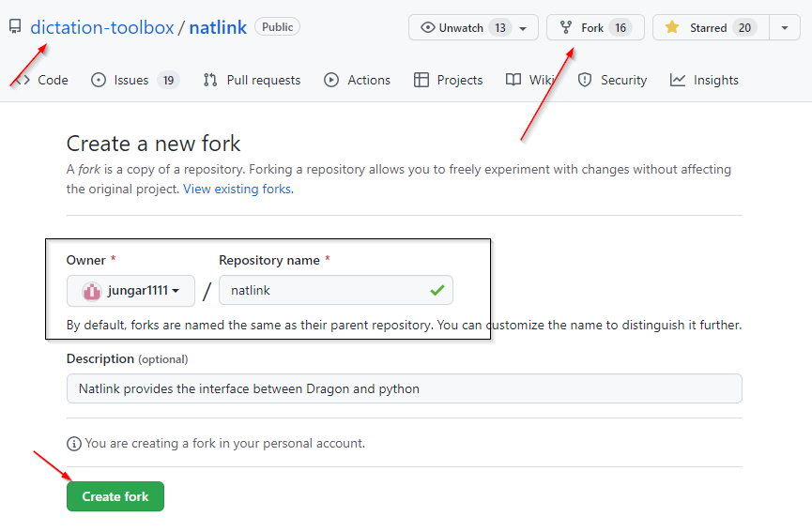Click the info icon near personal account note
This screenshot has height=532, width=812.
pyautogui.click(x=74, y=443)
